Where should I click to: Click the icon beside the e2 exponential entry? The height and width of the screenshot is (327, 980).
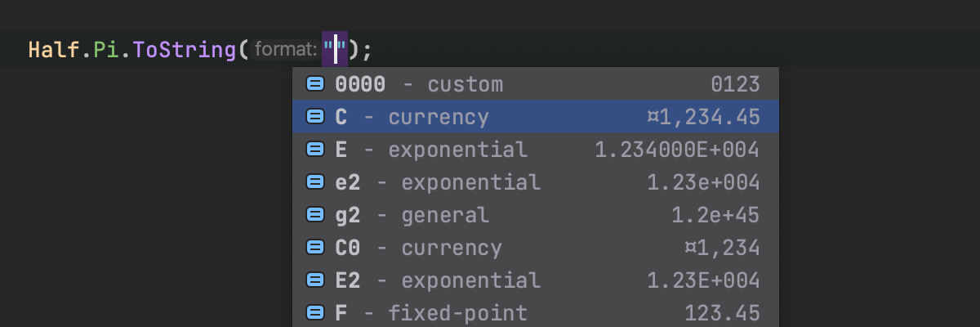coord(315,182)
